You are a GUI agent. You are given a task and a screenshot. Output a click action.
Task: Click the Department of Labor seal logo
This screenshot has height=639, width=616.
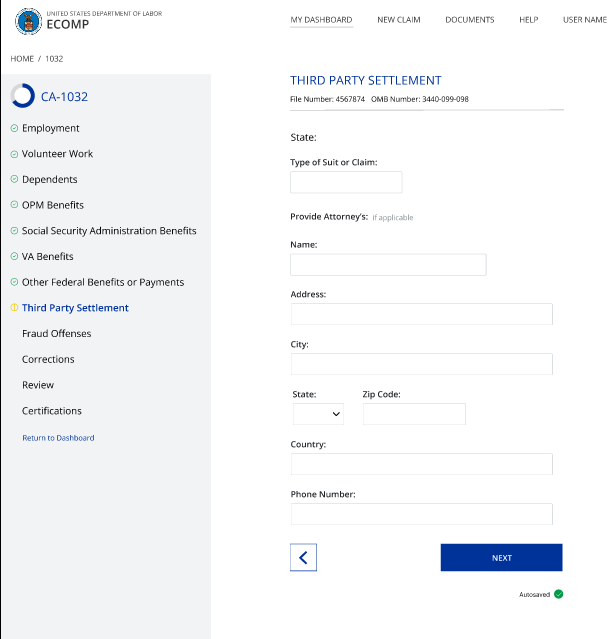point(28,21)
